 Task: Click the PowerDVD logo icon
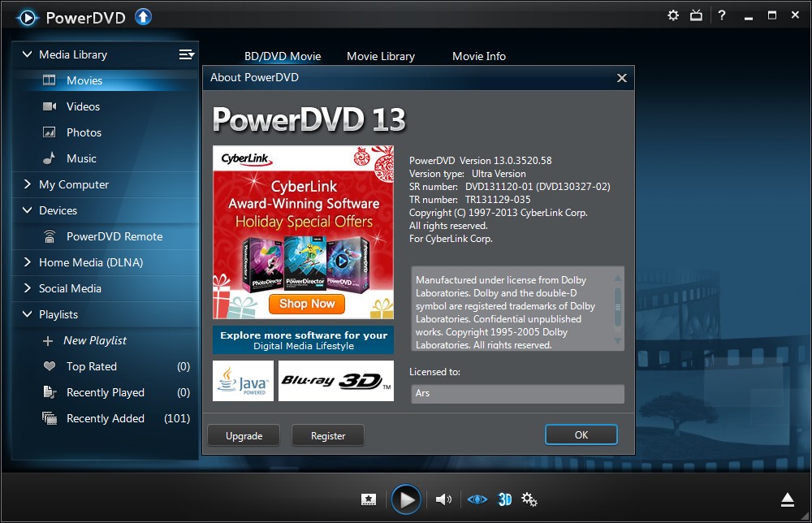[28, 18]
